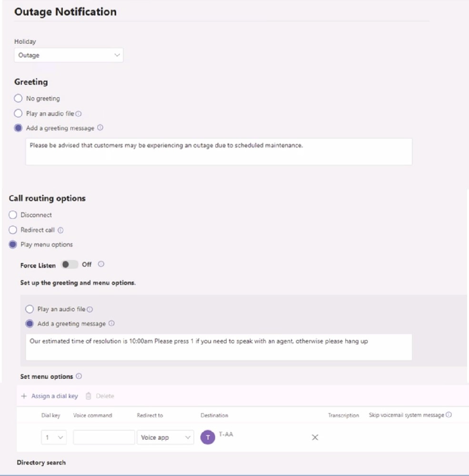This screenshot has width=469, height=476.
Task: Choose the Disconnect call routing option
Action: [x=13, y=215]
